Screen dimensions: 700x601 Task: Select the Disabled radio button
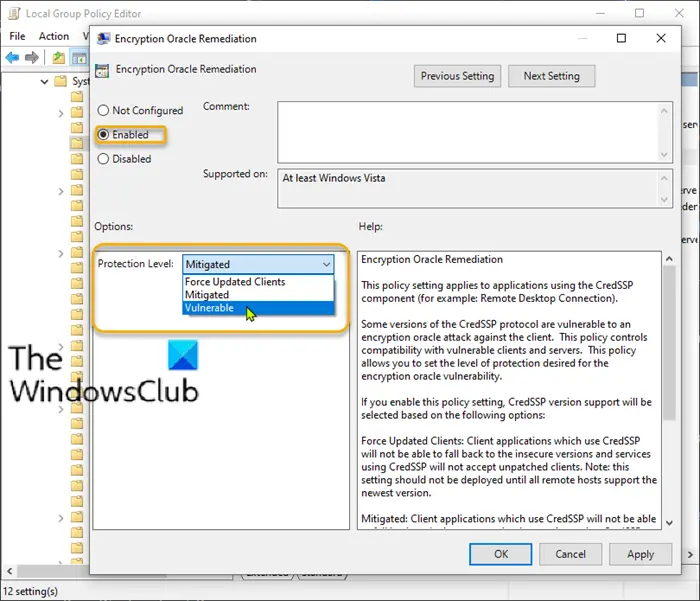[x=103, y=159]
